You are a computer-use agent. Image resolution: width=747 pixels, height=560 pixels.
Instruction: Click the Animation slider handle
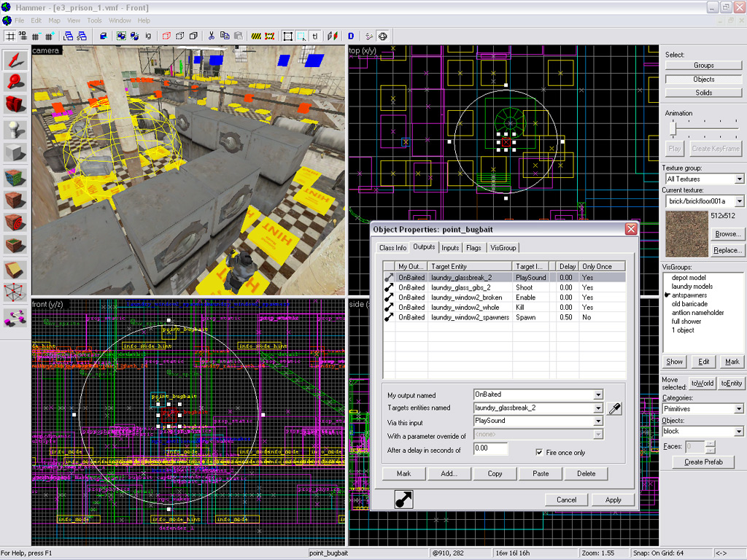click(673, 128)
